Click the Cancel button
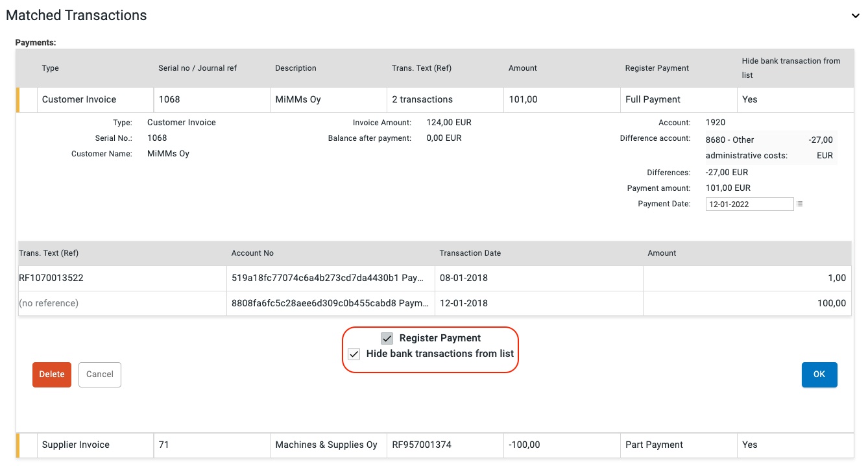Image resolution: width=868 pixels, height=466 pixels. [100, 374]
